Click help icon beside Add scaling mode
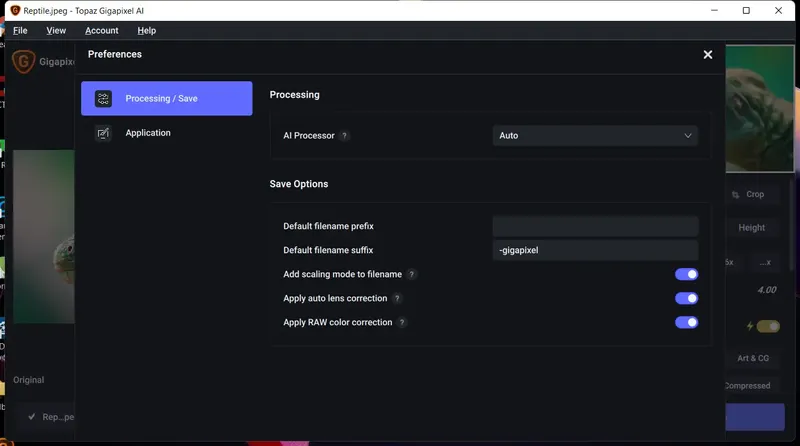This screenshot has width=800, height=446. 412,274
